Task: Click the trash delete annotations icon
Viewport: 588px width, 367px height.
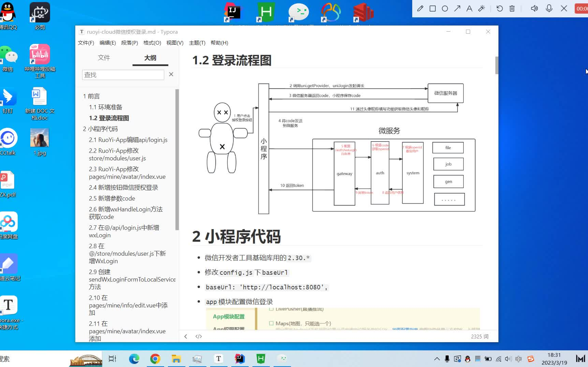Action: point(512,9)
